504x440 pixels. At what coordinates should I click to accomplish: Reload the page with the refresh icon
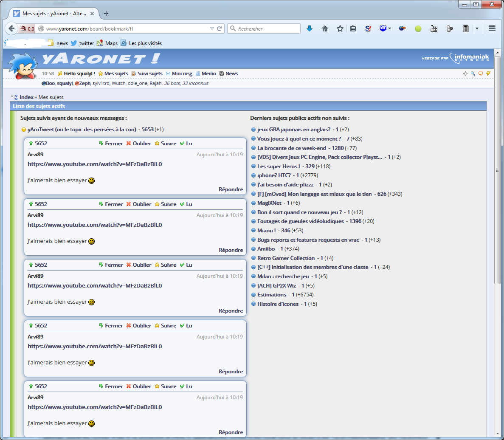[220, 28]
